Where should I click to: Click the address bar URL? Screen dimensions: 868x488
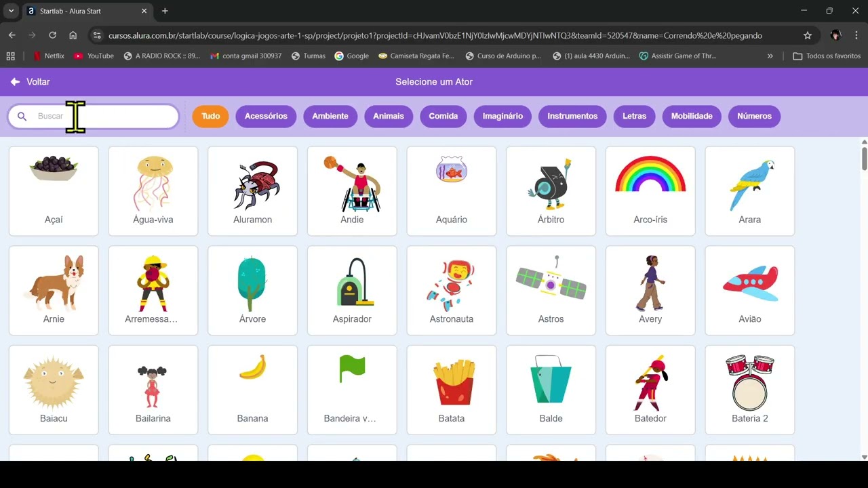[x=435, y=35]
